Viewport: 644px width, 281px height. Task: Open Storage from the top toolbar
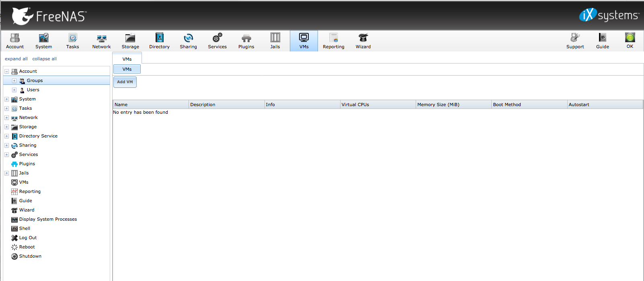pyautogui.click(x=130, y=41)
